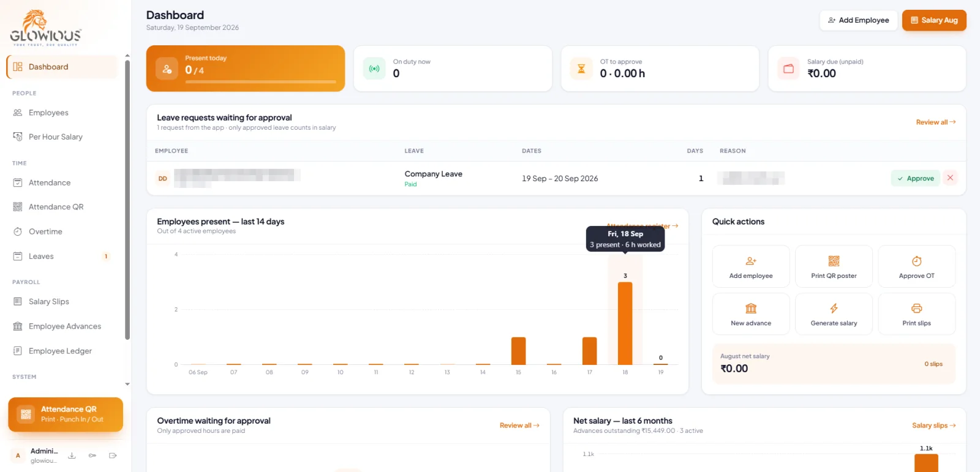The width and height of the screenshot is (980, 472).
Task: Click the On duty now signal icon
Action: (x=374, y=69)
